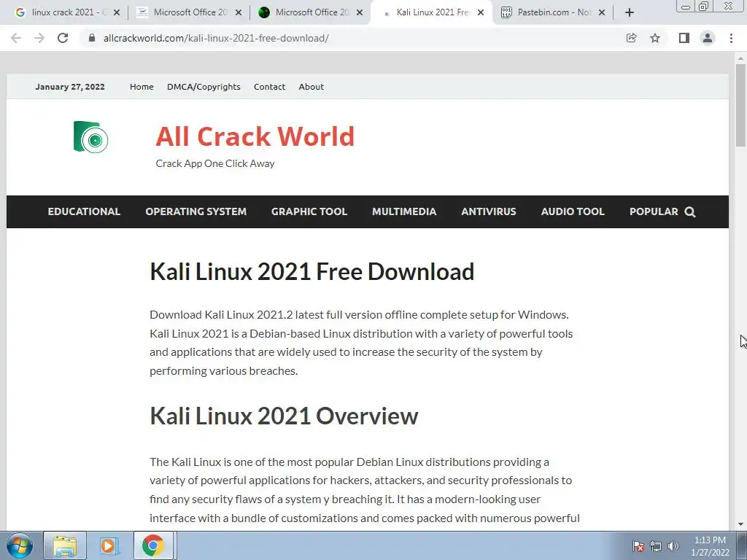Open About page link
Image resolution: width=747 pixels, height=560 pixels.
(311, 87)
